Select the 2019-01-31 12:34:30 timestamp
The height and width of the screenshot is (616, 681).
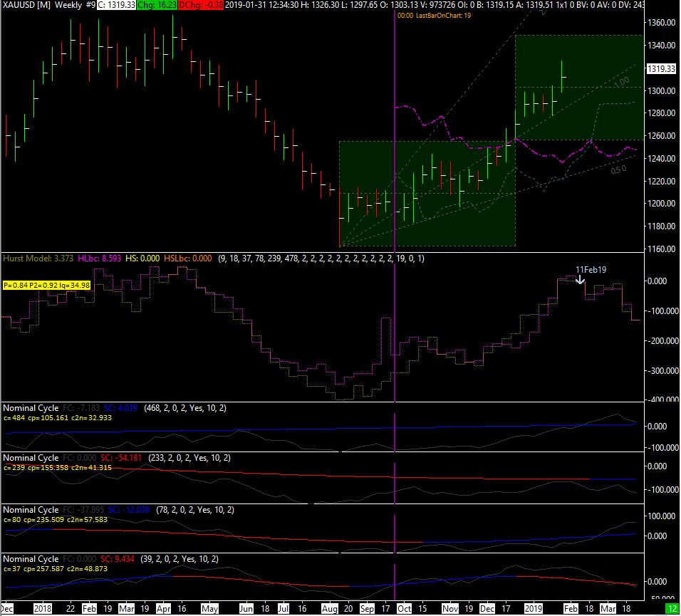(261, 5)
